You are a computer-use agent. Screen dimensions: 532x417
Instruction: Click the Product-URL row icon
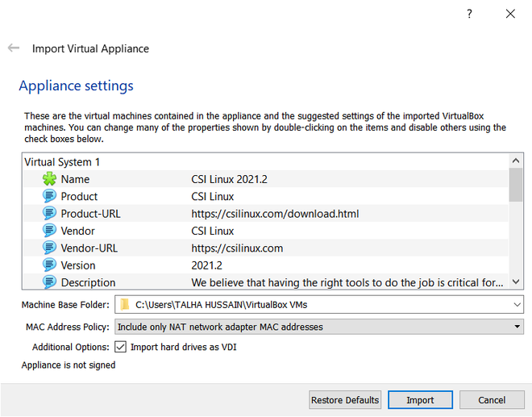pos(50,214)
